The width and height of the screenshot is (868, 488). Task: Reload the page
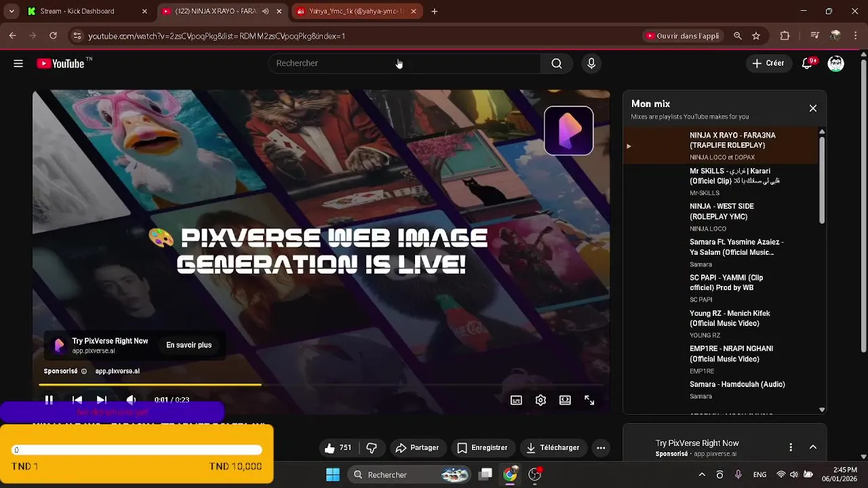pos(53,36)
